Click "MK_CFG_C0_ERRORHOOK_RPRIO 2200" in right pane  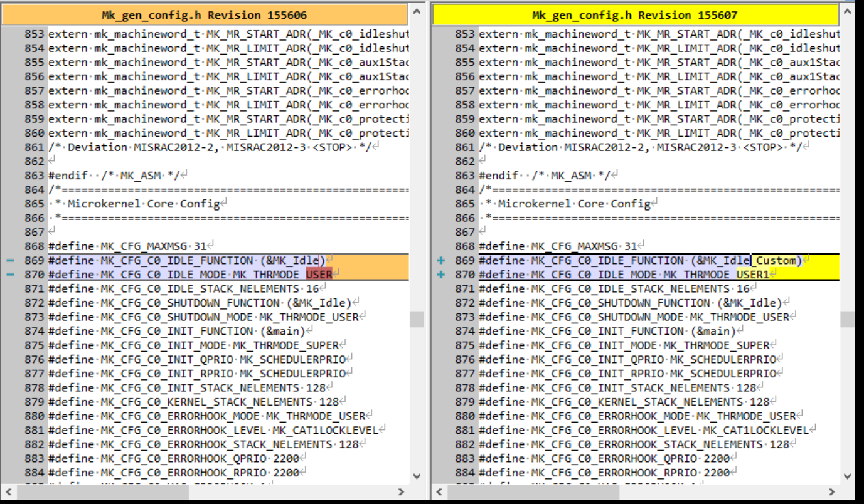point(631,473)
